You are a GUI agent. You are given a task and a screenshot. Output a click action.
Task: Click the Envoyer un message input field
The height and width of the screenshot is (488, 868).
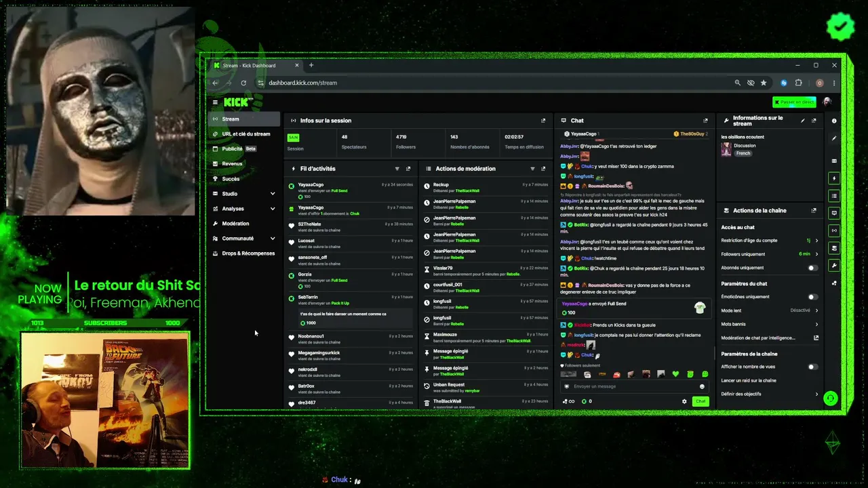(634, 386)
